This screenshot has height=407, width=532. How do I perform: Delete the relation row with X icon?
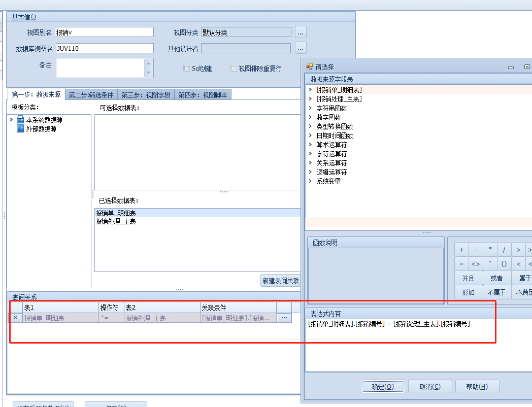tap(15, 318)
